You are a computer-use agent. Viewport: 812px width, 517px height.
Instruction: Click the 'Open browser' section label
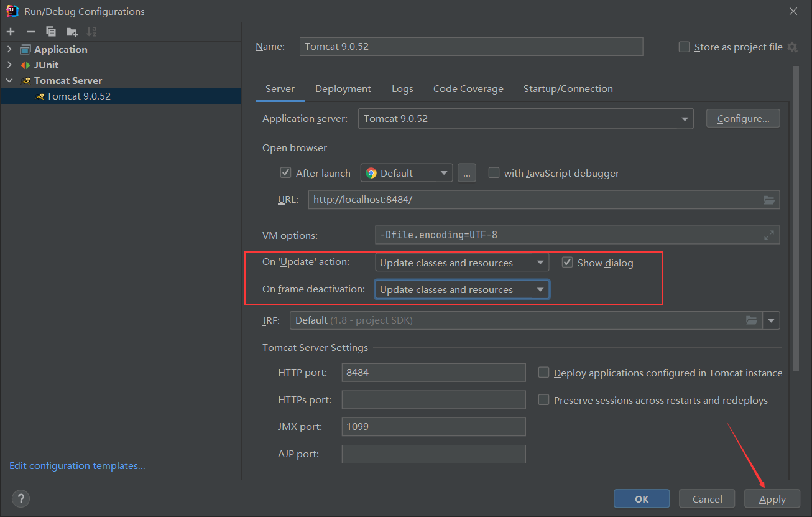pos(295,148)
